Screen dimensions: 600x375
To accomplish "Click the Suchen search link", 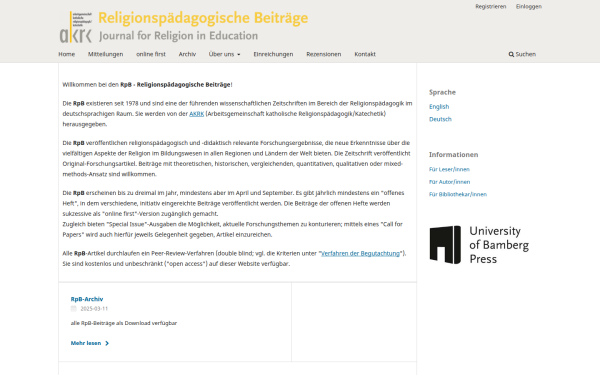I will [x=522, y=54].
